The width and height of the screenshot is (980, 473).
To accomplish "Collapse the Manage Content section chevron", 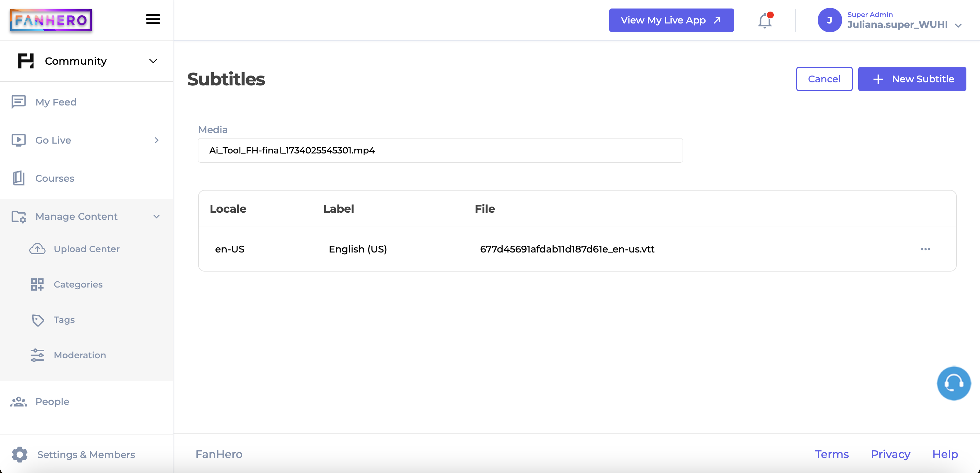I will pyautogui.click(x=157, y=216).
